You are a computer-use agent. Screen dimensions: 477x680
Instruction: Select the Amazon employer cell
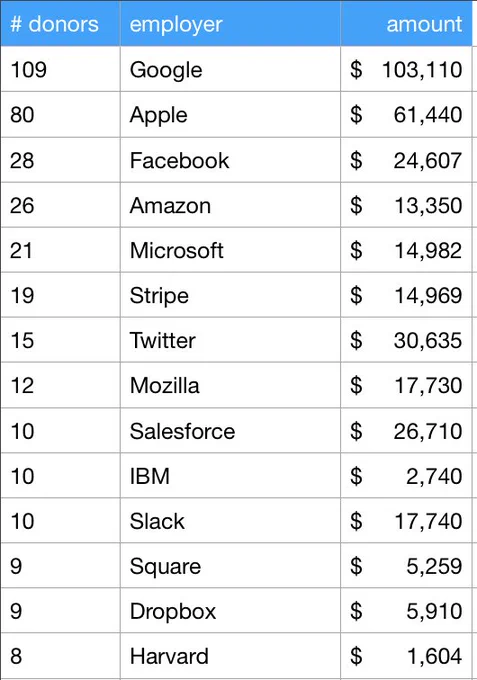click(230, 205)
